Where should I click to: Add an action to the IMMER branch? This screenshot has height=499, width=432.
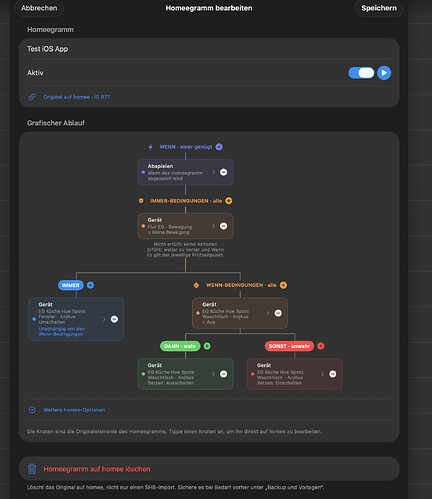[90, 285]
